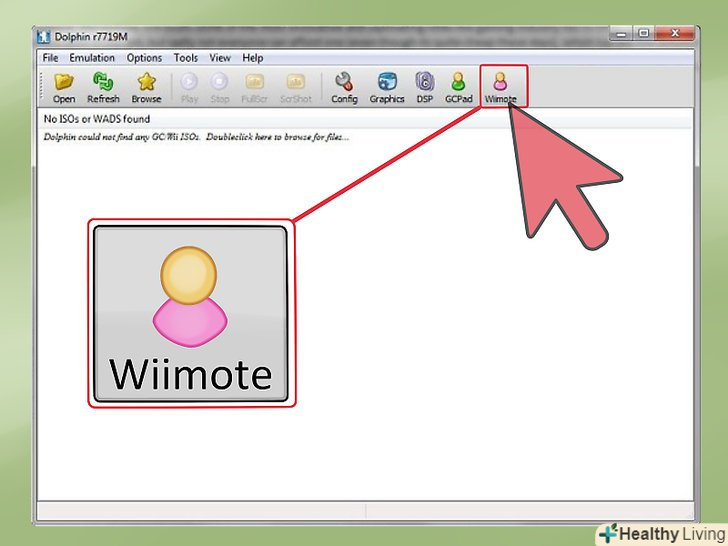Click the 'Dolphin could not find' browse message

(196, 136)
